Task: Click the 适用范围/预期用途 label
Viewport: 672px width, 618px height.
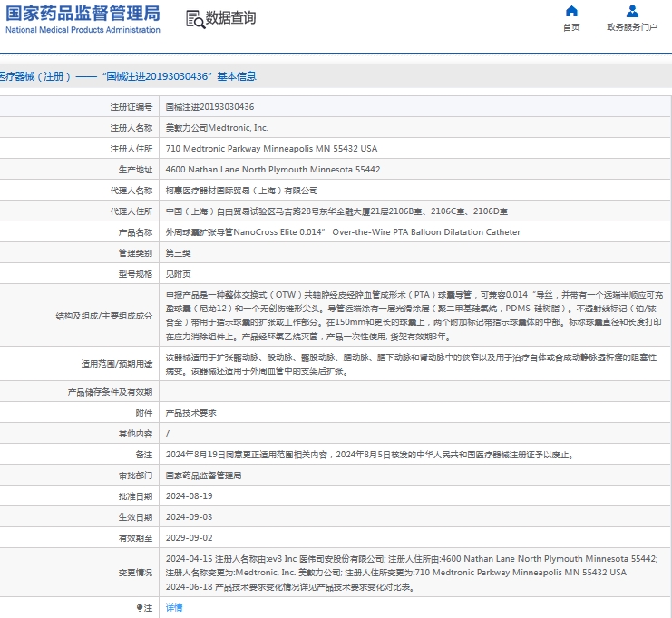Action: point(117,364)
